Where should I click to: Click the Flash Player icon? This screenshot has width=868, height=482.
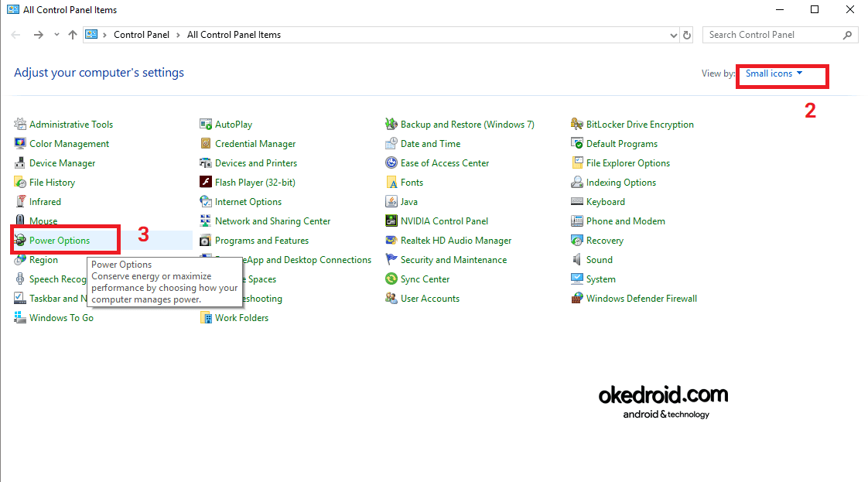[206, 182]
